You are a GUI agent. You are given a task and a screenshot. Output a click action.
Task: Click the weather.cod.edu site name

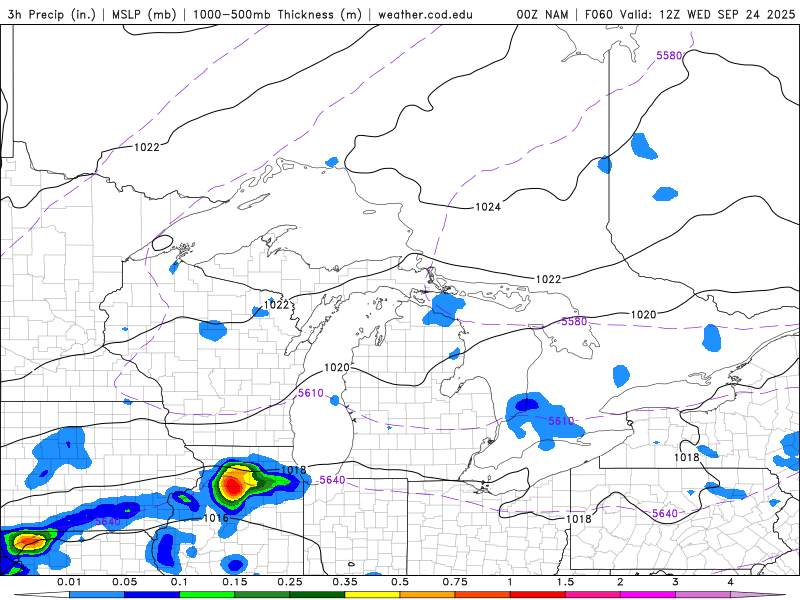click(426, 14)
